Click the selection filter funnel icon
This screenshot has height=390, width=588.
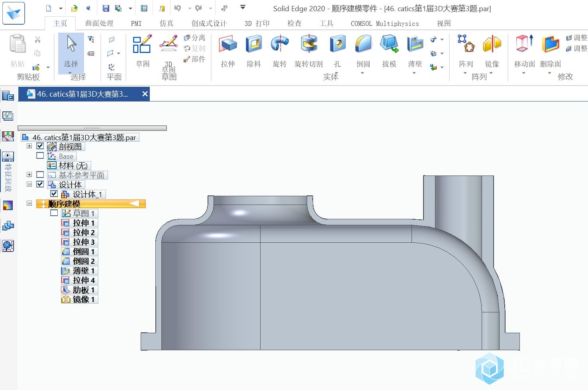[91, 39]
